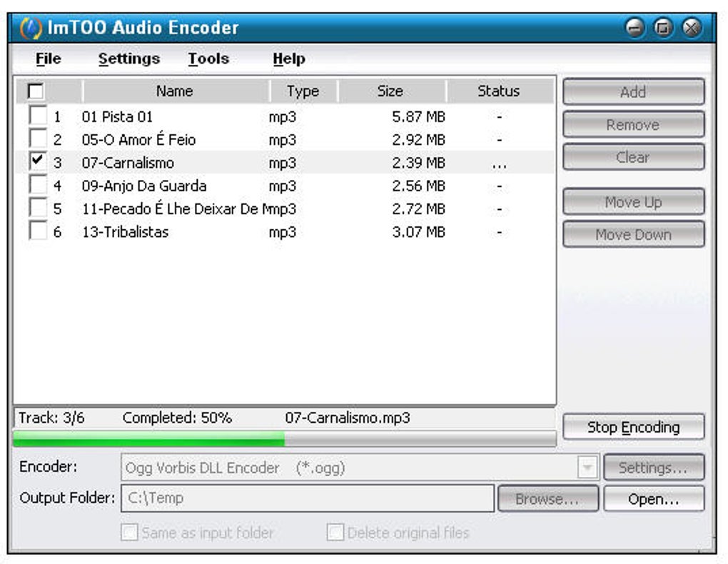Select the 07-Carnalismo track name

(128, 163)
